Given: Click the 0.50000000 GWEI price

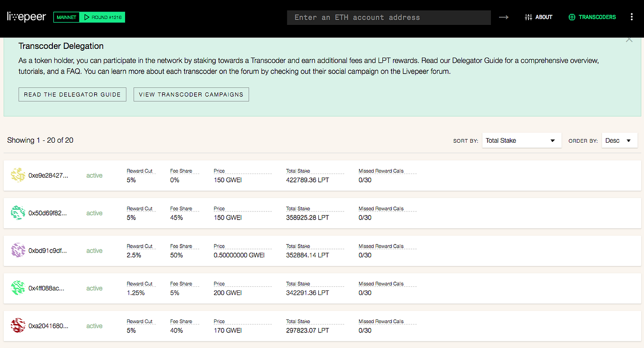Looking at the screenshot, I should pos(239,255).
